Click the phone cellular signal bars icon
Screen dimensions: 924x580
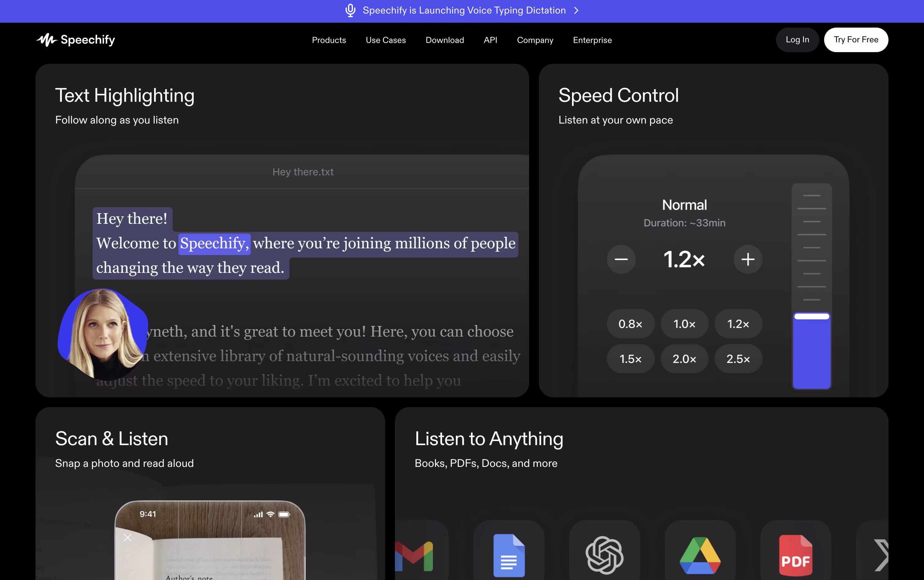[x=258, y=514]
